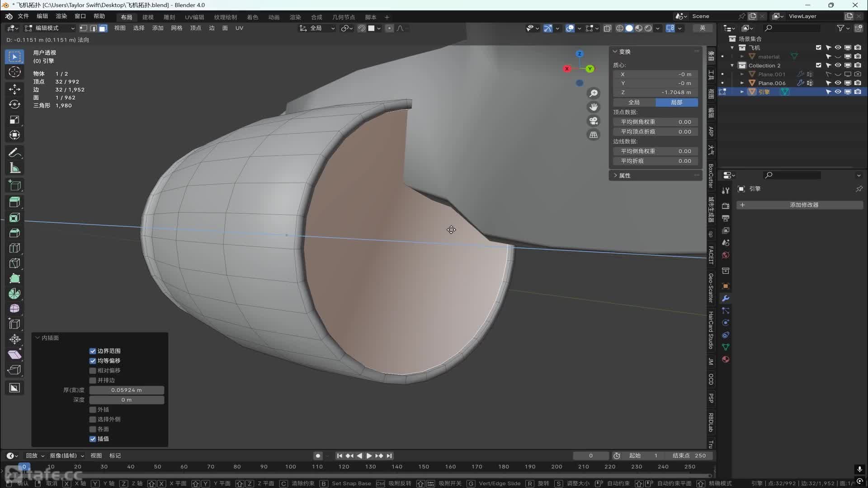
Task: Open the 网格 menu
Action: pos(176,28)
